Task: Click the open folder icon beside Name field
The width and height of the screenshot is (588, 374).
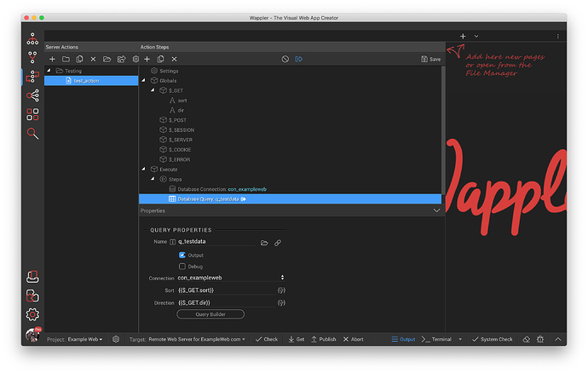Action: (264, 243)
